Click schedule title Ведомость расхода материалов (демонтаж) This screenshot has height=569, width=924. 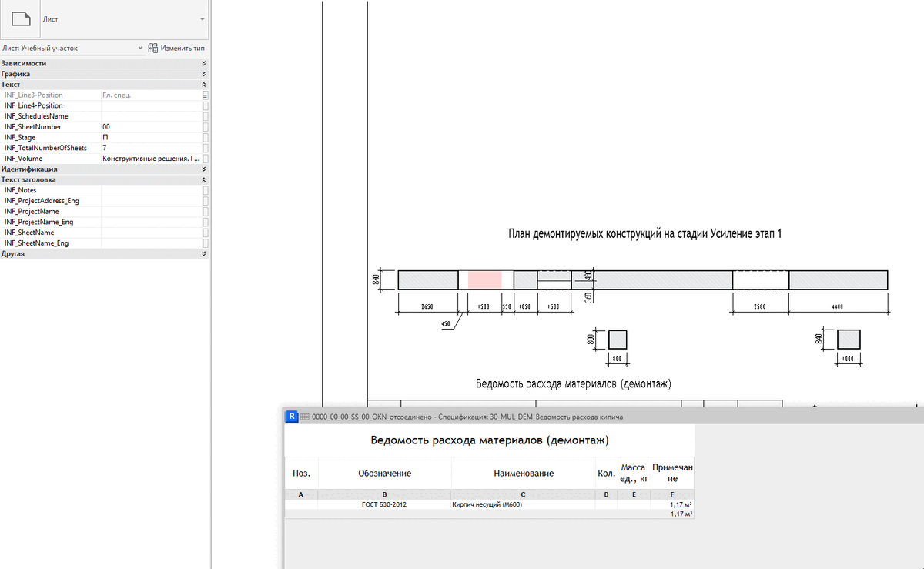click(x=490, y=441)
